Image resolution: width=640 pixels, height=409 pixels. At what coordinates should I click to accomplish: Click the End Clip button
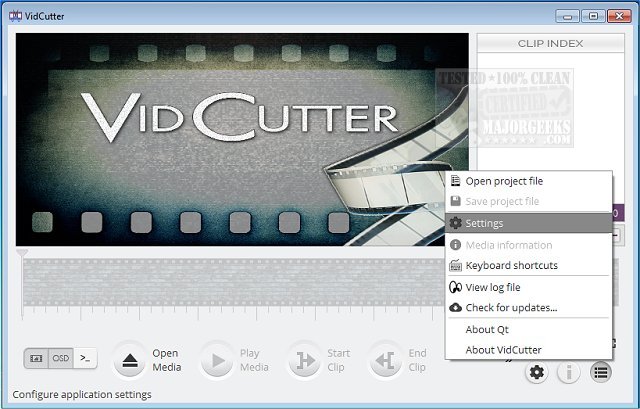386,360
